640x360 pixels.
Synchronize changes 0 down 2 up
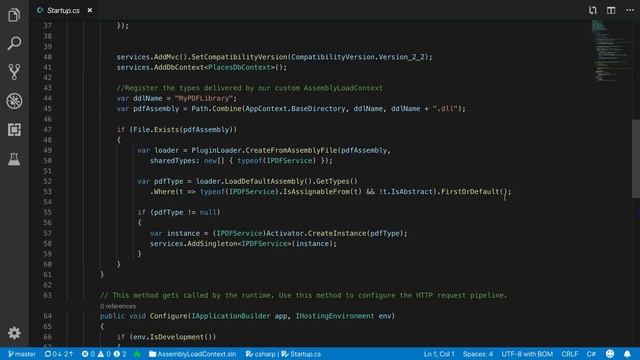pyautogui.click(x=58, y=354)
